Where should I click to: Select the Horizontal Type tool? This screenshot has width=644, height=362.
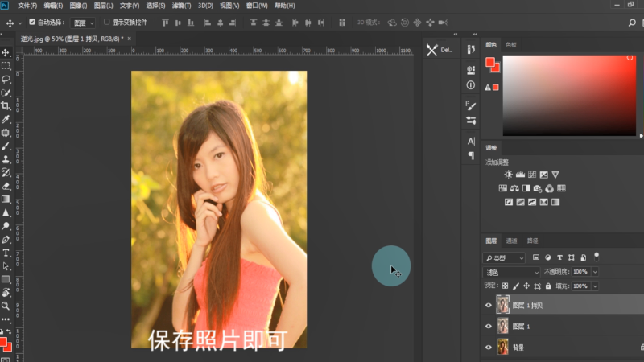(x=6, y=253)
